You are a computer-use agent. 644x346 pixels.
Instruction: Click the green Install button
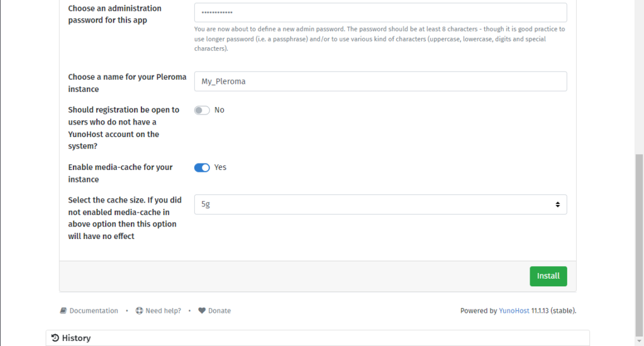click(548, 276)
